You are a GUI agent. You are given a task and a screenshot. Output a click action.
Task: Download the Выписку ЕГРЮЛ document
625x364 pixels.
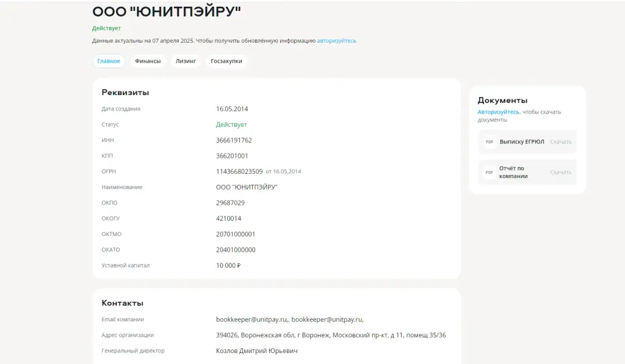click(561, 142)
